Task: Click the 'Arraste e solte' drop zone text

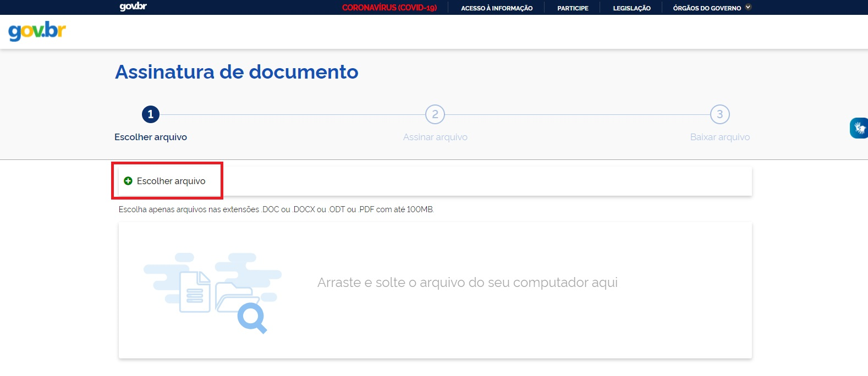Action: [467, 283]
